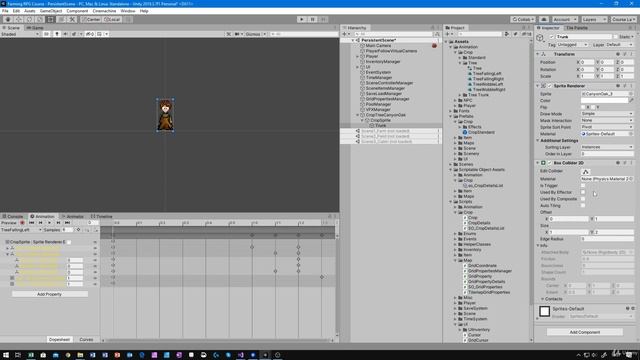Go to first keyframe in Animation window

click(31, 223)
